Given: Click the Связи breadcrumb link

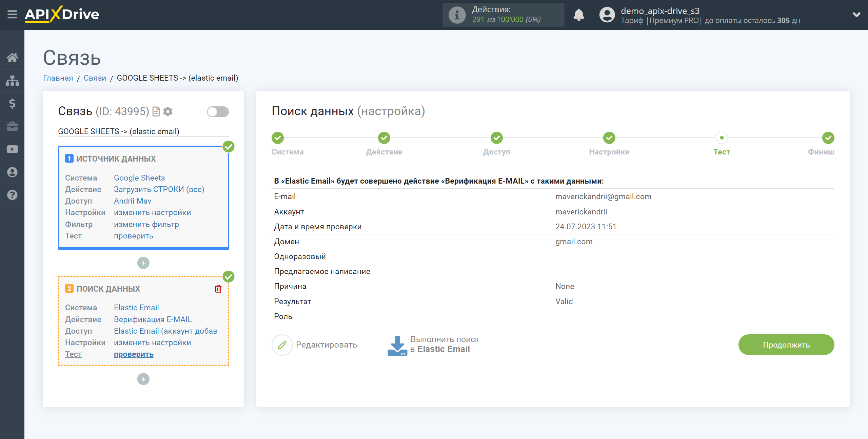Looking at the screenshot, I should pyautogui.click(x=95, y=78).
